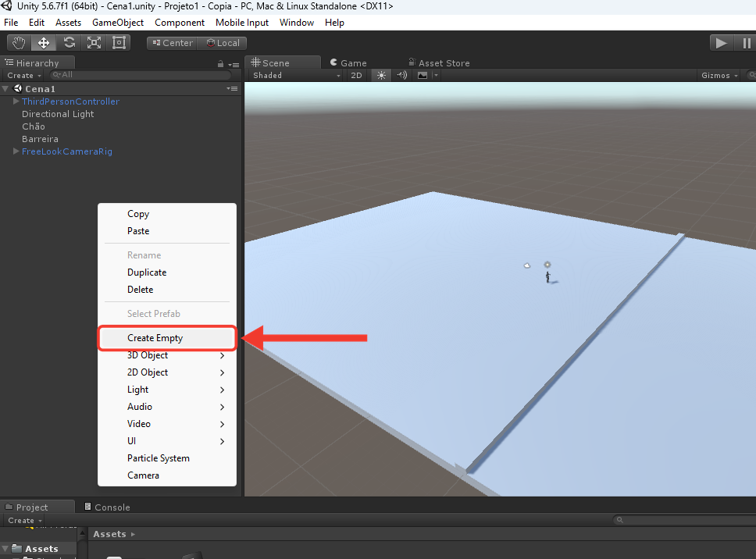Open Project panel Create dropdown
The image size is (756, 559).
coord(24,521)
